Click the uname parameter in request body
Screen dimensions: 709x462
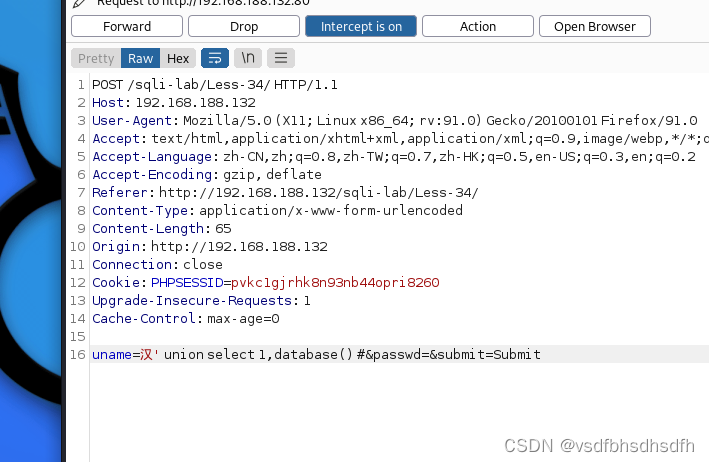pyautogui.click(x=112, y=355)
